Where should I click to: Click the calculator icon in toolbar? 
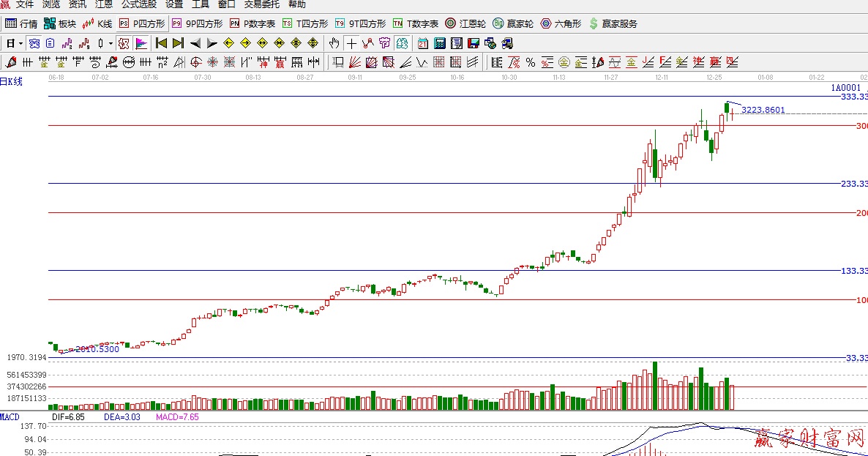[x=439, y=43]
